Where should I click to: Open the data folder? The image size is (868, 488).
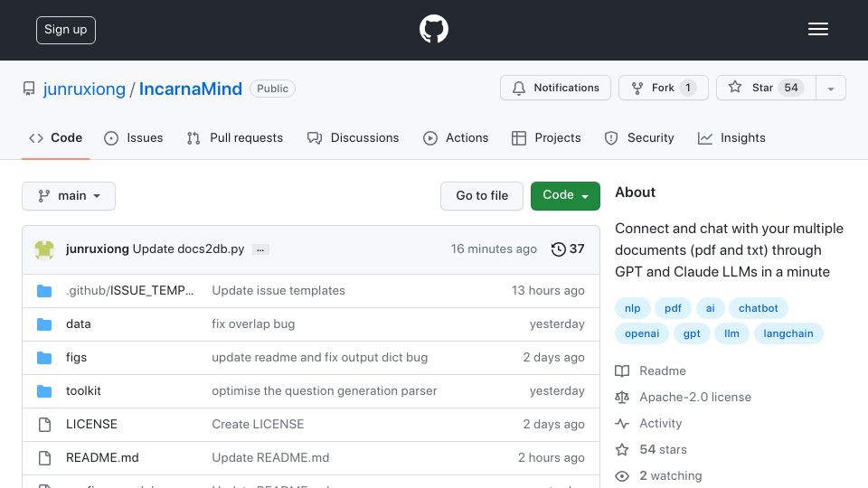pyautogui.click(x=78, y=324)
